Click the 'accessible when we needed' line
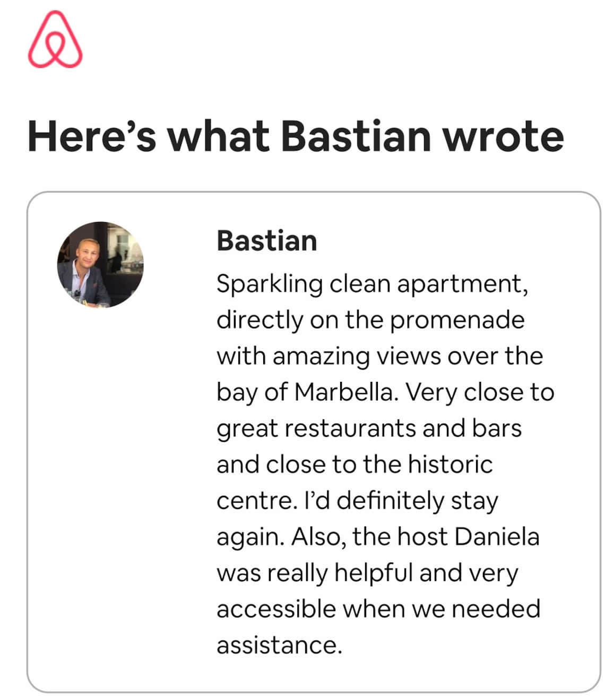 click(x=378, y=609)
